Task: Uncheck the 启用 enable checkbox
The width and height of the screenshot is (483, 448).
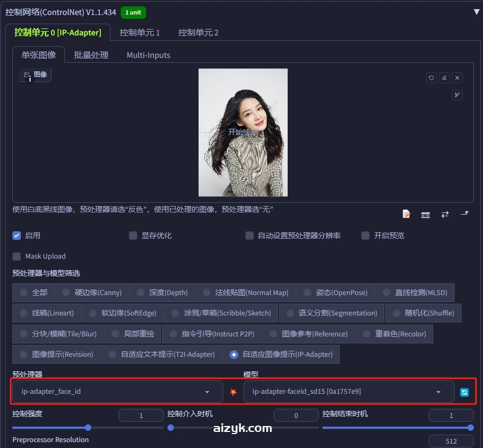Action: 17,236
